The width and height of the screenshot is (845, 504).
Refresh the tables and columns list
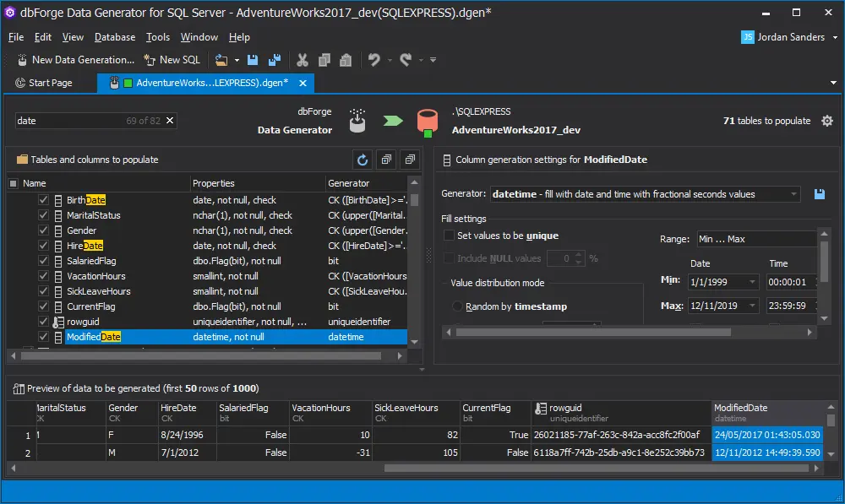click(363, 160)
